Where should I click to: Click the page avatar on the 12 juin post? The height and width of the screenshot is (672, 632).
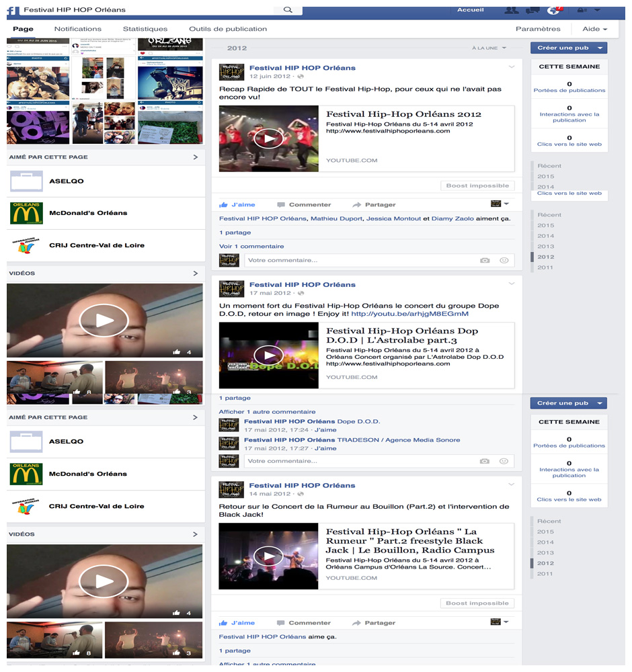coord(231,72)
